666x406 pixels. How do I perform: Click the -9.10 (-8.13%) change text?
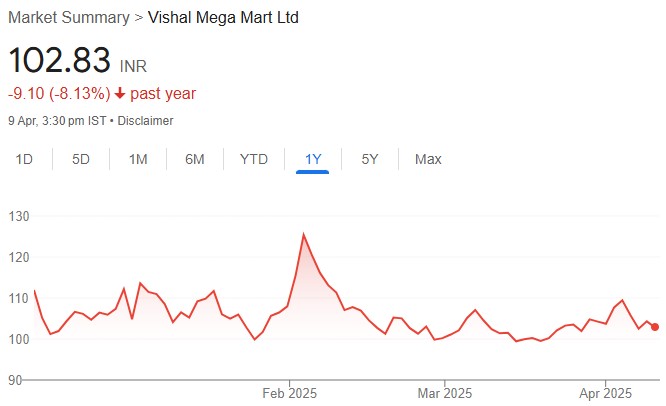pyautogui.click(x=58, y=94)
